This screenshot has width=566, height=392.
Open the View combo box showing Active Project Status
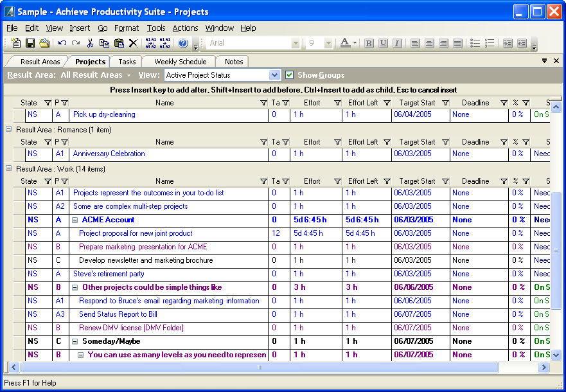coord(274,75)
